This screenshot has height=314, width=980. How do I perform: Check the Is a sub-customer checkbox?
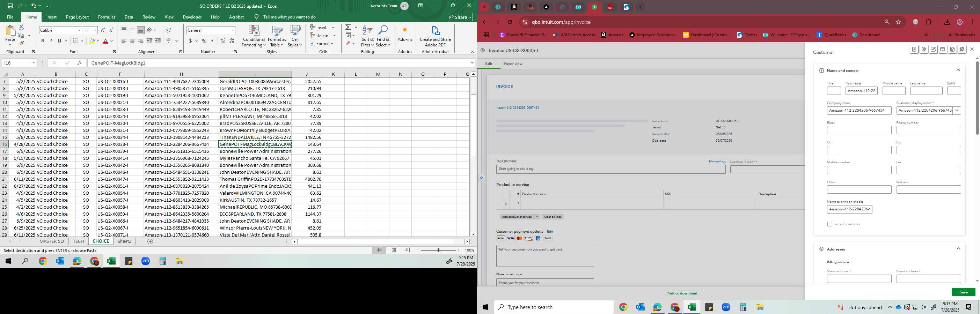(830, 224)
